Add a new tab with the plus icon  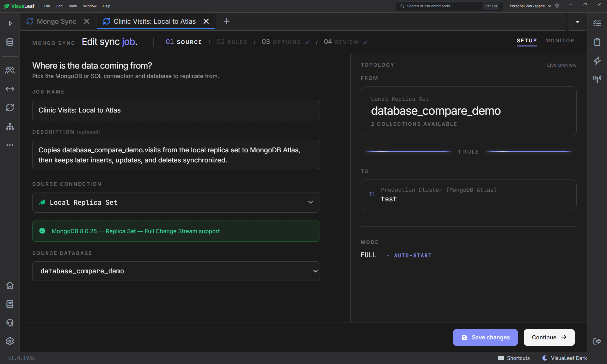[x=226, y=21]
